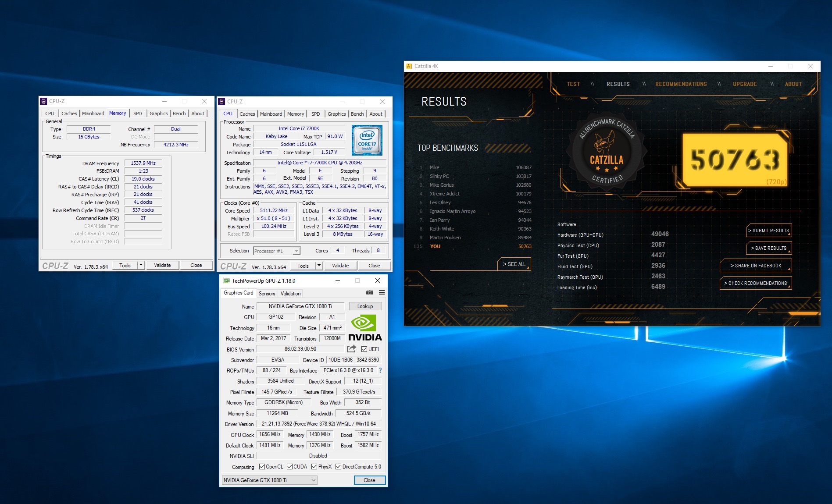Screen dimensions: 832x504
Task: Click CHECK RECOMMENDATIONS button
Action: click(756, 283)
